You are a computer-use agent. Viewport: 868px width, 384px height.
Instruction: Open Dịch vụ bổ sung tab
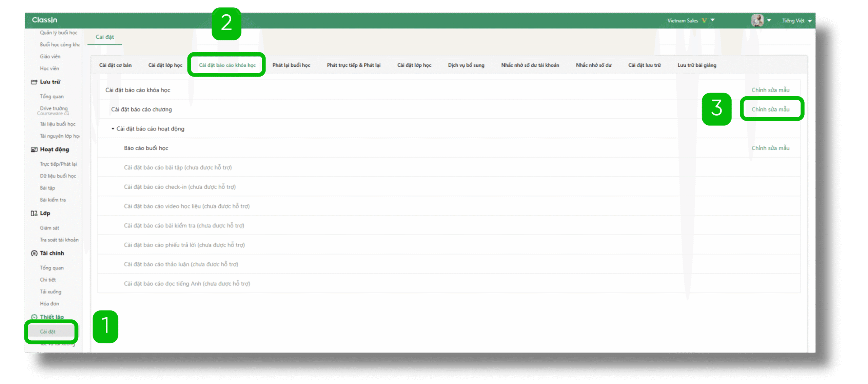(466, 65)
